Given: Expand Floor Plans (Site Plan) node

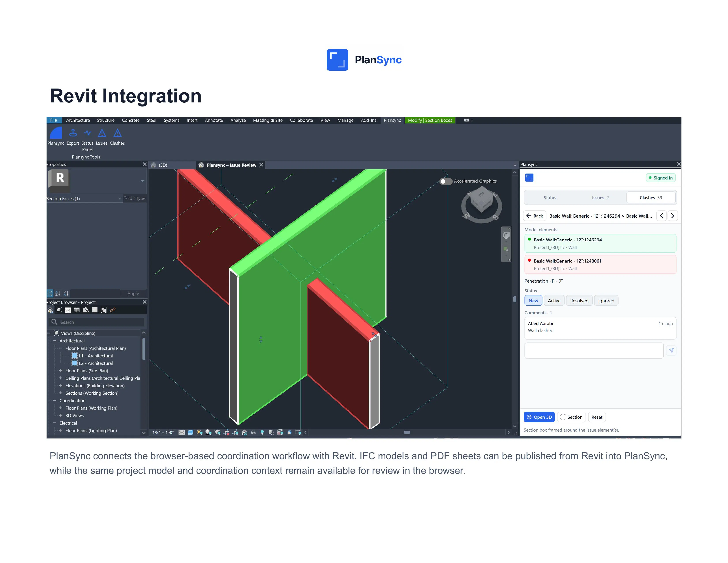Looking at the screenshot, I should point(61,370).
